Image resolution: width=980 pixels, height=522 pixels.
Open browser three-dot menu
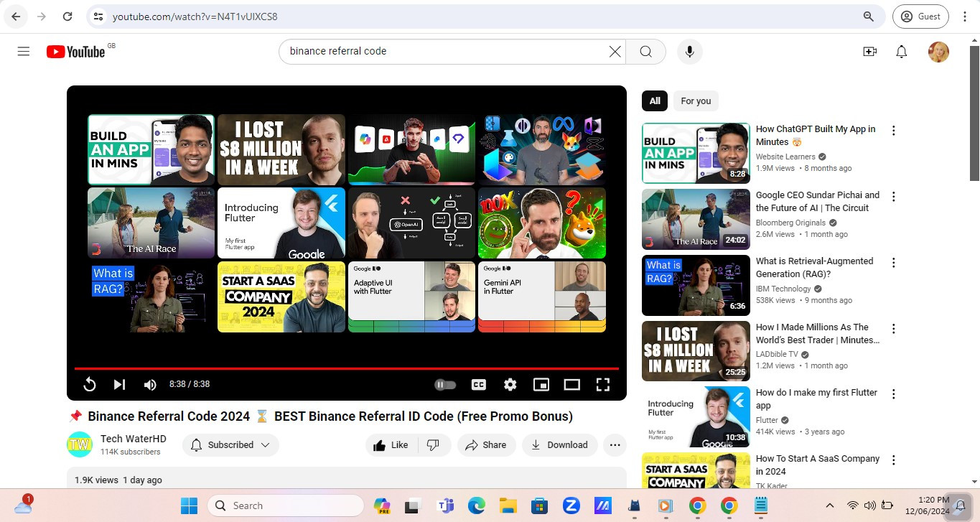click(964, 16)
